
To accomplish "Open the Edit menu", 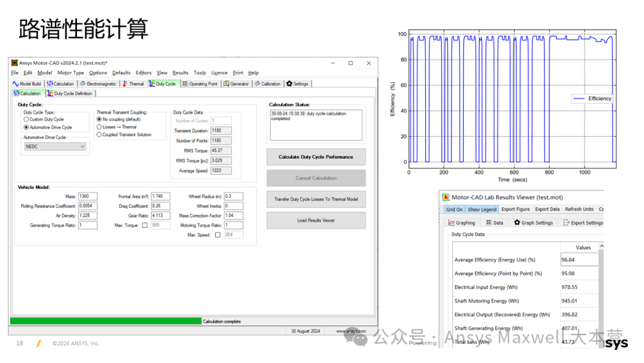I will pos(27,73).
